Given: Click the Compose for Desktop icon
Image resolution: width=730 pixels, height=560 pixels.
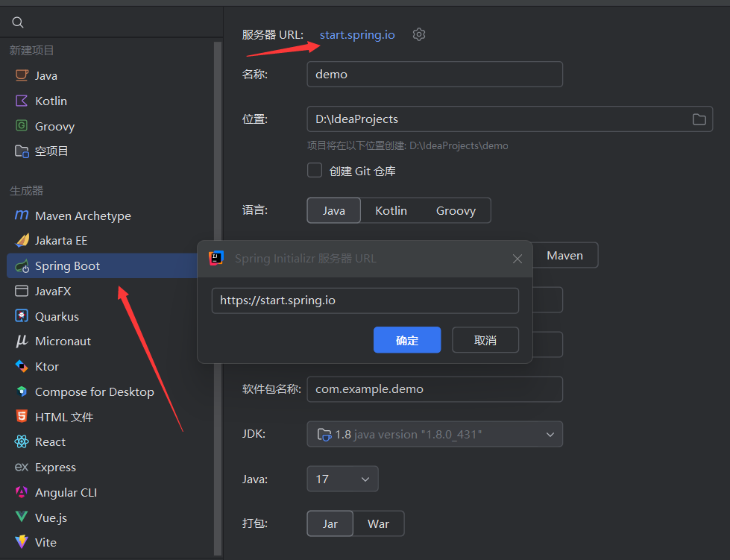Looking at the screenshot, I should point(22,391).
